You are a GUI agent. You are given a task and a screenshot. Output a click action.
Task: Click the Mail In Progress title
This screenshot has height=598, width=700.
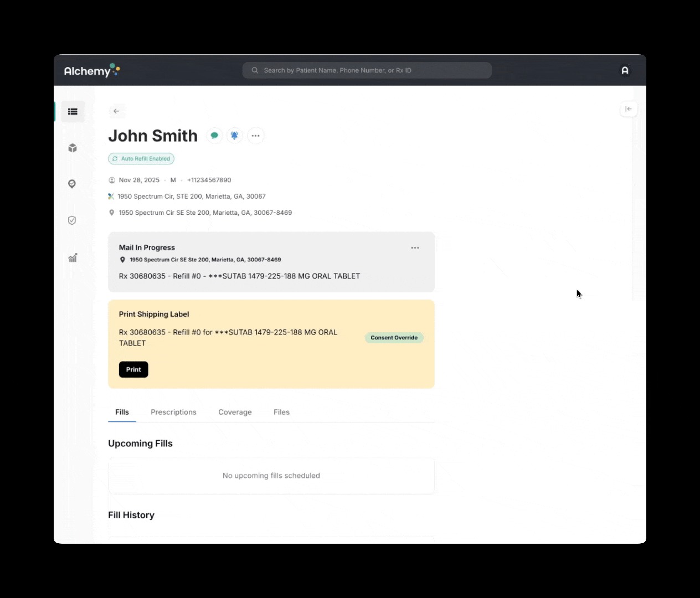click(x=147, y=248)
